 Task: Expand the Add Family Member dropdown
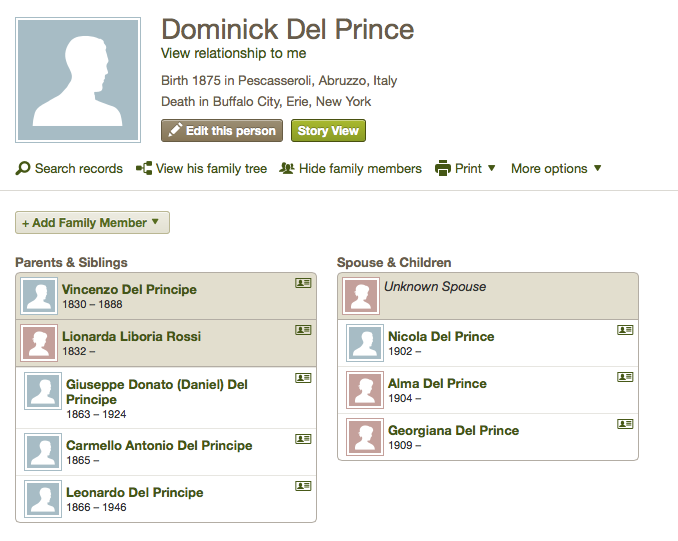(93, 223)
